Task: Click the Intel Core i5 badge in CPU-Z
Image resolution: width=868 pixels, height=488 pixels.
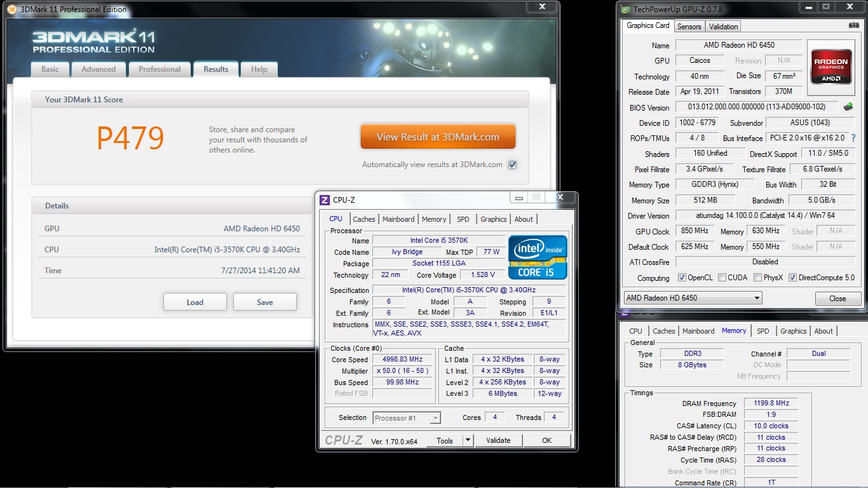Action: [538, 257]
